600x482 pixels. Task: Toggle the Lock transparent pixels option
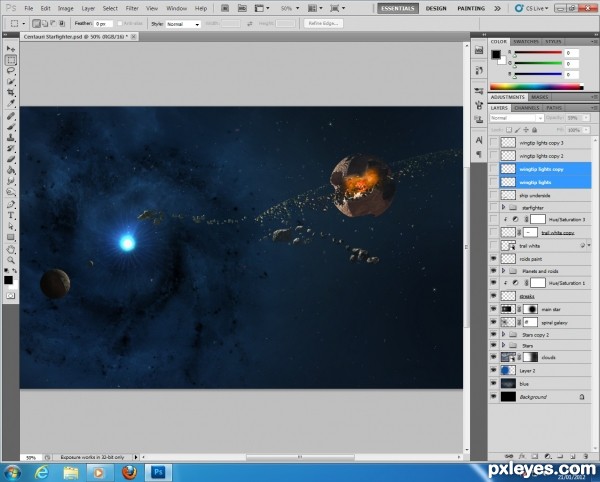pyautogui.click(x=509, y=130)
